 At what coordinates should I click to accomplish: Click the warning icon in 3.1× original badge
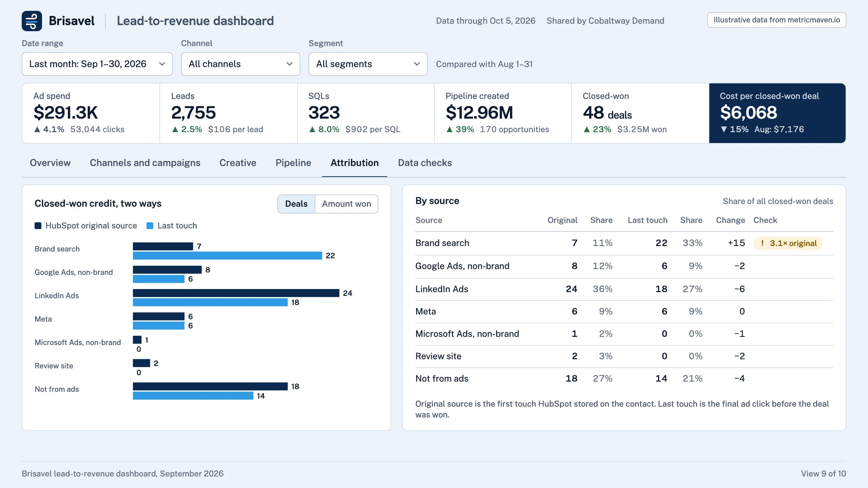(763, 243)
